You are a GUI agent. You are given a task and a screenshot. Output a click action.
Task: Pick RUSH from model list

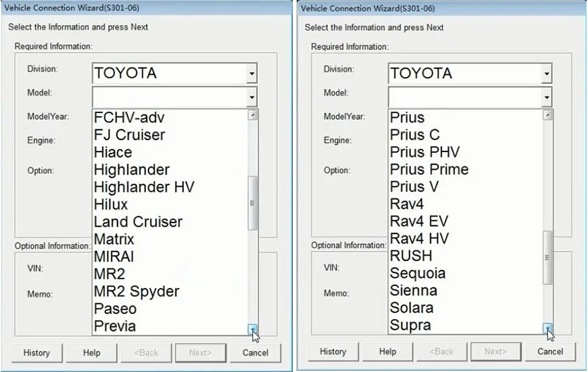pyautogui.click(x=466, y=256)
